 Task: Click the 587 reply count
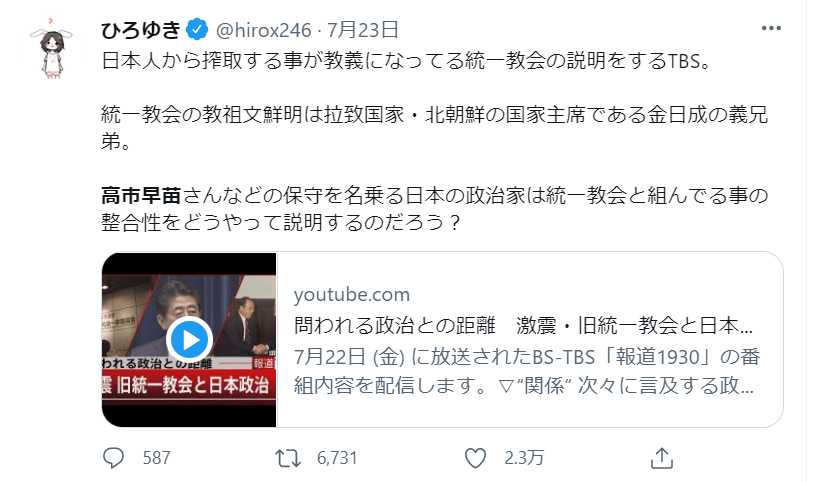(x=157, y=458)
